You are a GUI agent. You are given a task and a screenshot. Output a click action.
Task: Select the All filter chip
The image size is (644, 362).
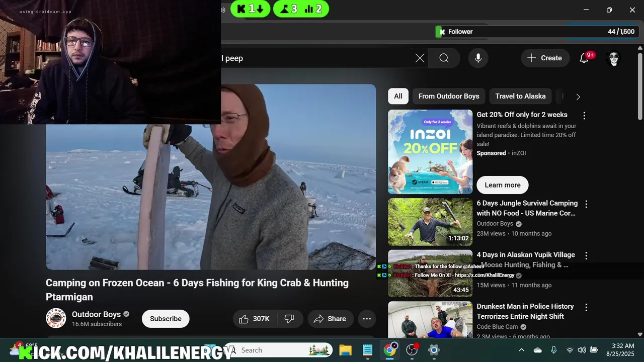click(398, 96)
